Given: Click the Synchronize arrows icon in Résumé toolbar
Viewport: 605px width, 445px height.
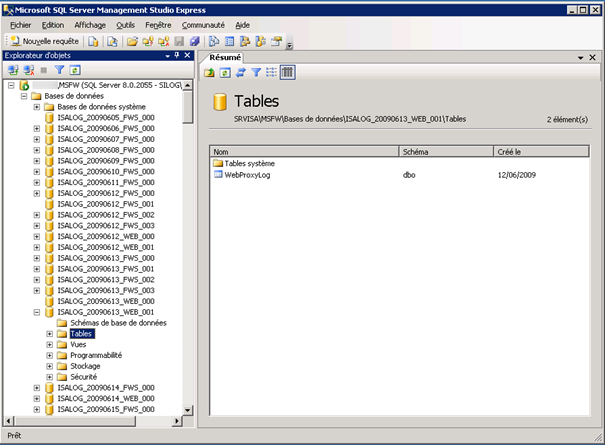Looking at the screenshot, I should [241, 72].
